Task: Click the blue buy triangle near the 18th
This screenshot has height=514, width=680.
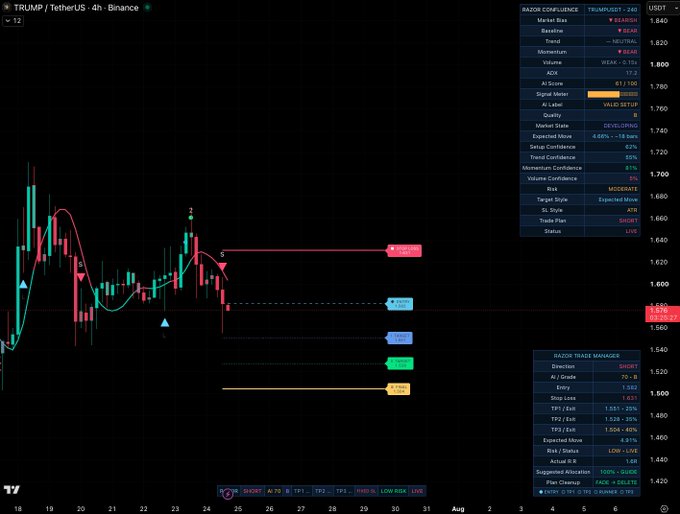Action: tap(23, 285)
